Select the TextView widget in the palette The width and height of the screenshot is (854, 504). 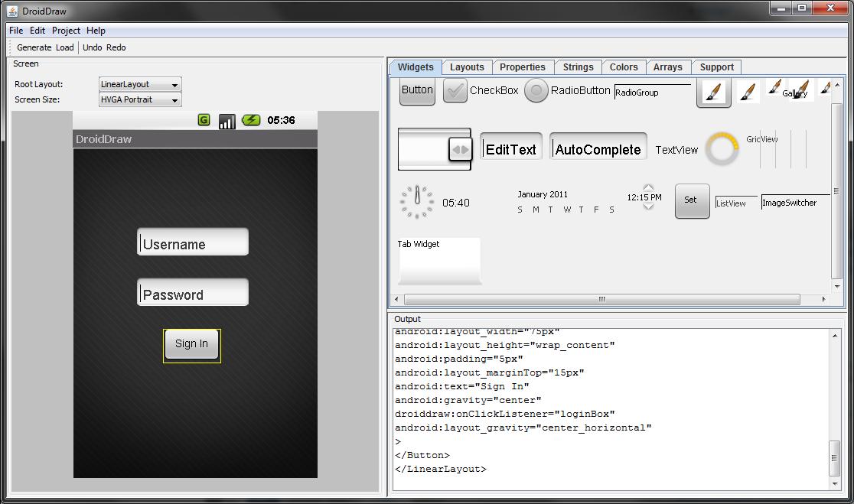click(676, 150)
